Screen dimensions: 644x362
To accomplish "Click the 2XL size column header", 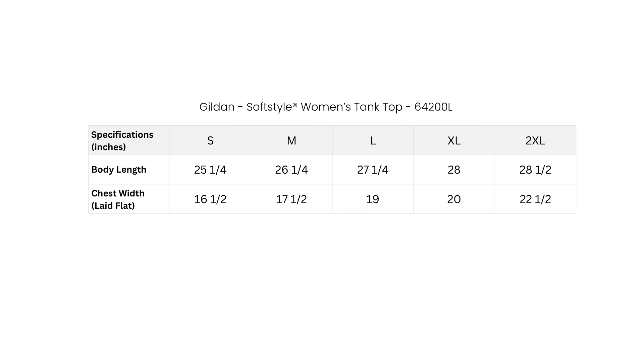I will click(535, 140).
